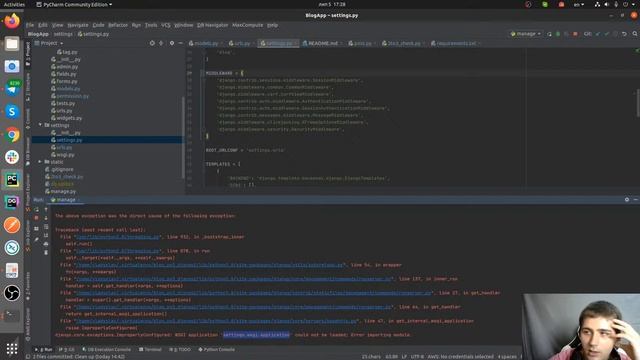640x360 pixels.
Task: Open the manage run configuration dropdown
Action: click(x=526, y=34)
